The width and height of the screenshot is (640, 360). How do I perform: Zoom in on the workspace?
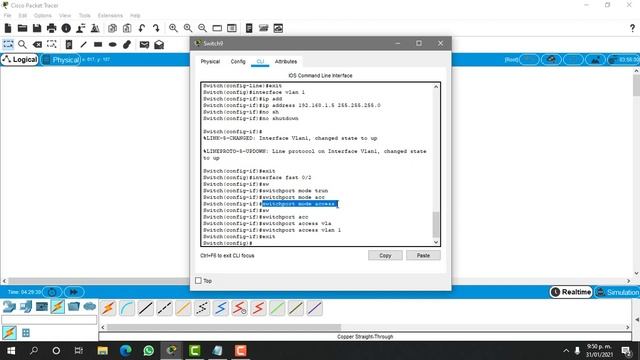pos(173,28)
